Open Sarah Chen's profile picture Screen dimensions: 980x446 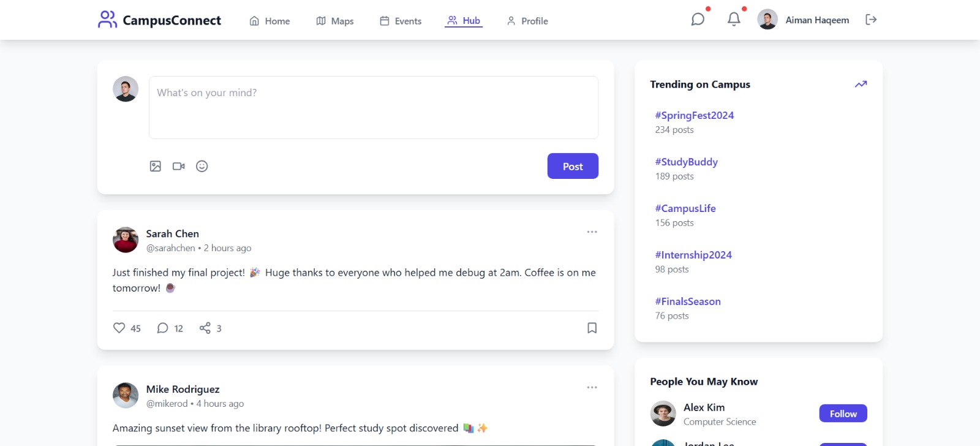[126, 240]
